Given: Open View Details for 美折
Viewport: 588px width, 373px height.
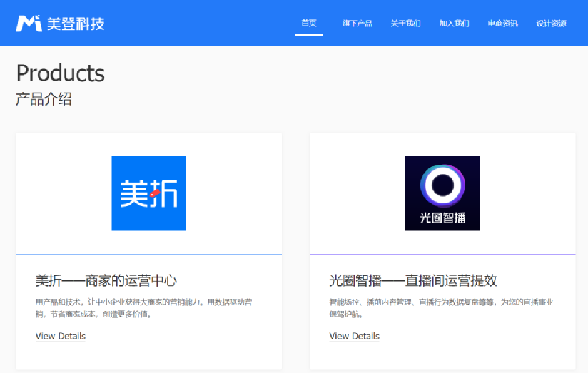Looking at the screenshot, I should tap(61, 336).
